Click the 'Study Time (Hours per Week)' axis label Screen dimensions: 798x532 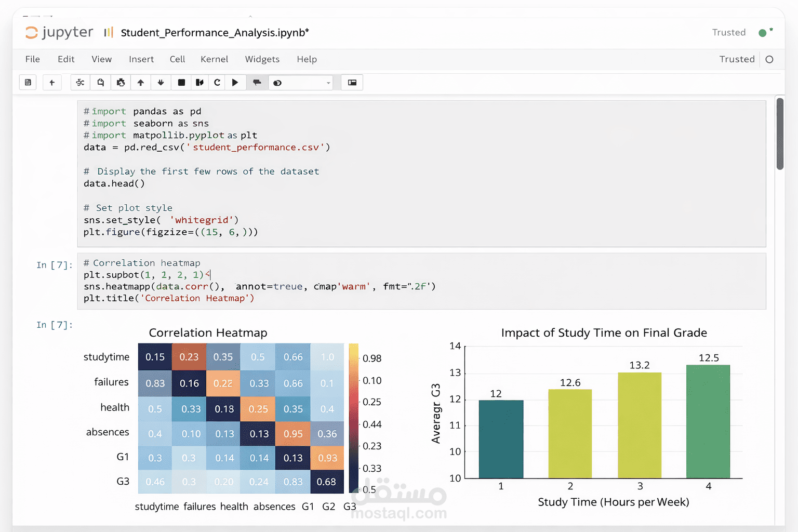pos(614,502)
